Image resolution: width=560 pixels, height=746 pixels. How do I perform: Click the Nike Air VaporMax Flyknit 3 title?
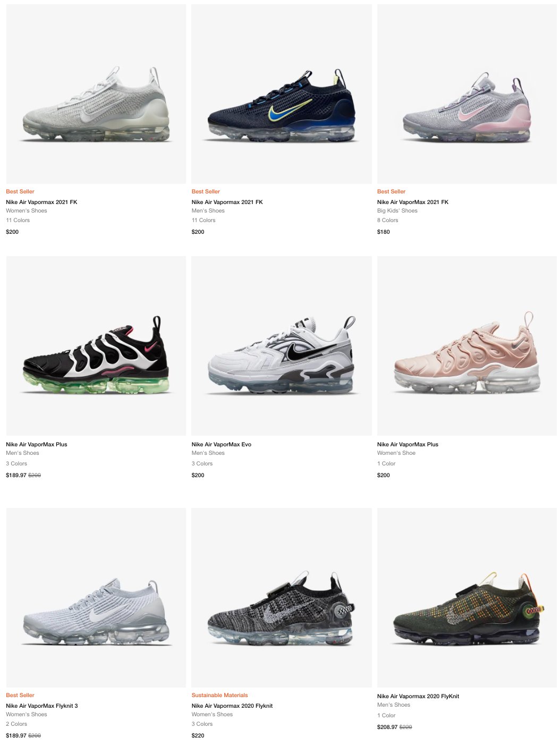click(42, 706)
